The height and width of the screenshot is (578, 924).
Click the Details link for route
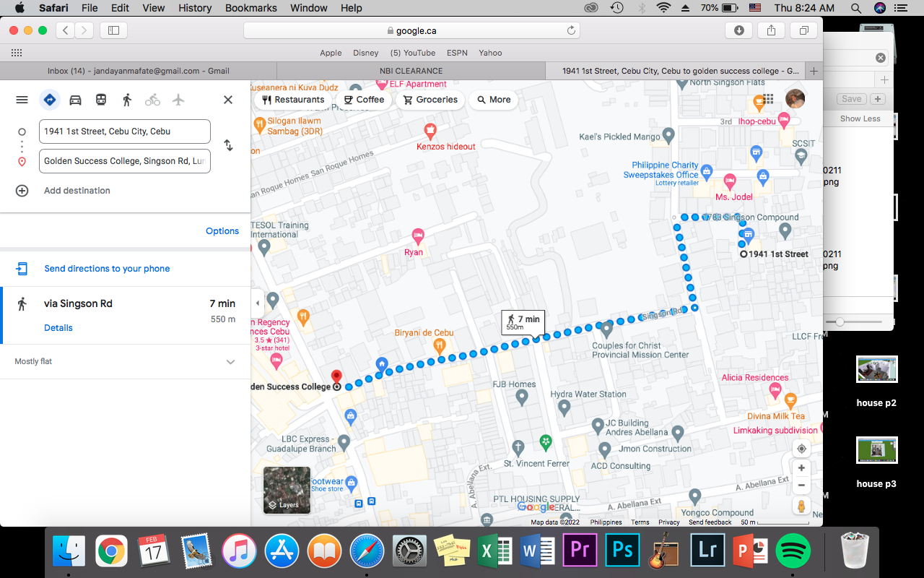[x=58, y=328]
